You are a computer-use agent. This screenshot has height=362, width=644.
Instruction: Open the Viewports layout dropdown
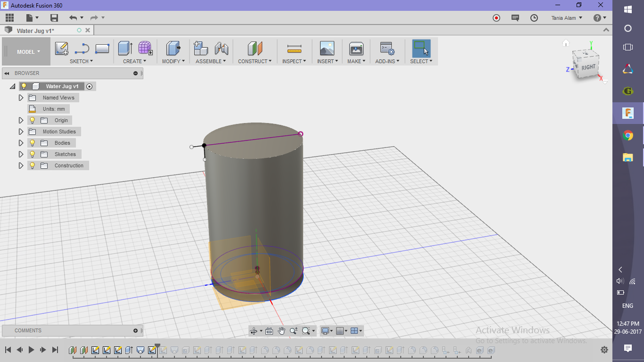(357, 331)
